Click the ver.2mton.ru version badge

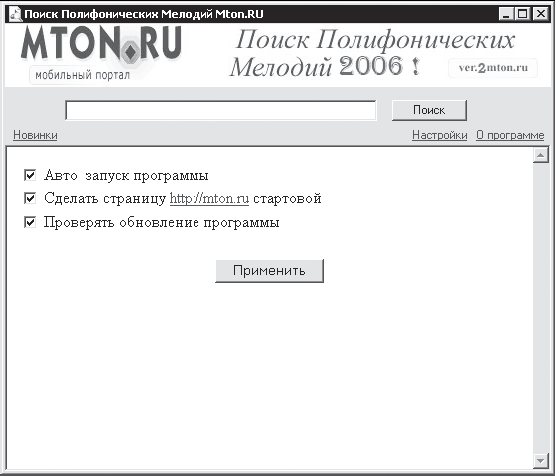point(493,68)
